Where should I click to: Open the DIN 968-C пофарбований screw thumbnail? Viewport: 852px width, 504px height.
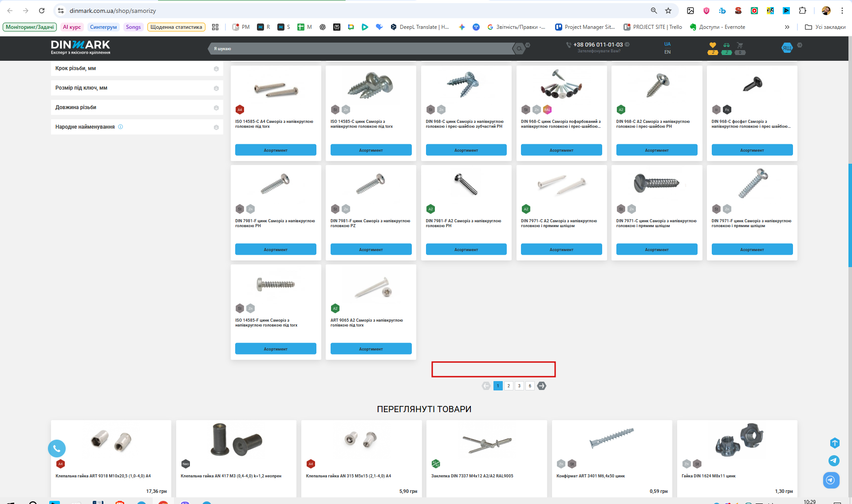coord(561,84)
